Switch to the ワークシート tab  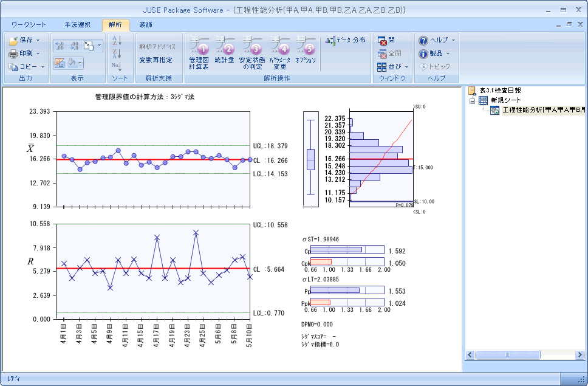coord(29,25)
